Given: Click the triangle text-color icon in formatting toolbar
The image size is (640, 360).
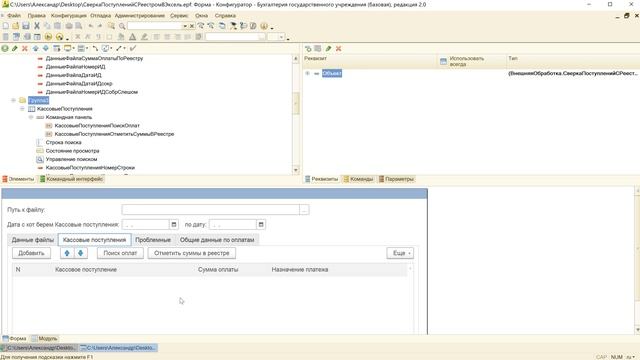Looking at the screenshot, I should click(132, 37).
